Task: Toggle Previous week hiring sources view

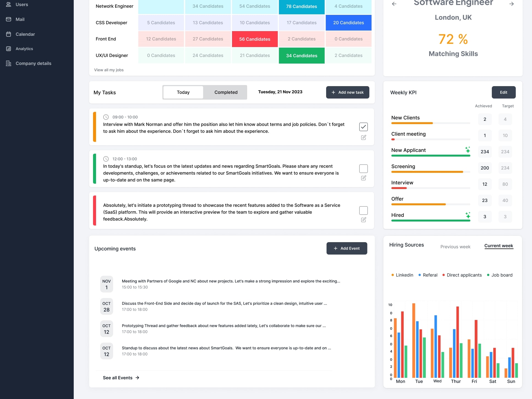Action: tap(456, 247)
